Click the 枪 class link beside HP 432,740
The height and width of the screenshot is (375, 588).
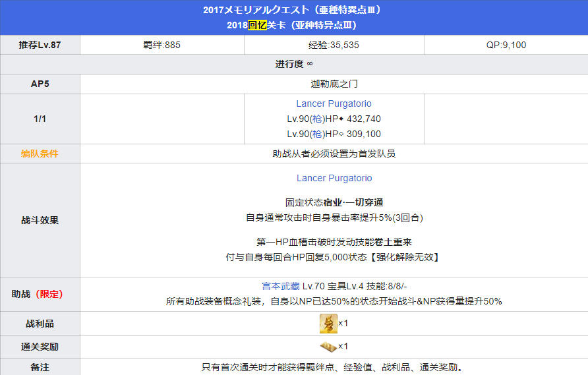click(x=317, y=119)
